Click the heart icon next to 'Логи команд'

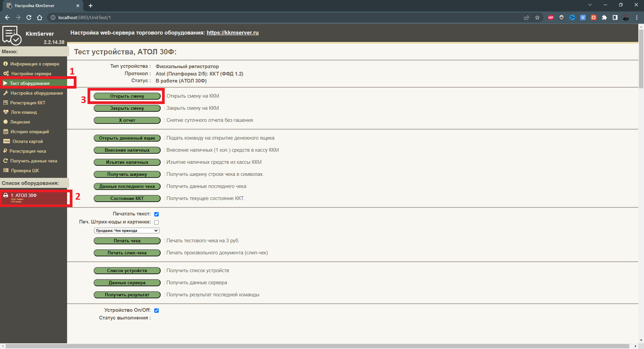6,112
